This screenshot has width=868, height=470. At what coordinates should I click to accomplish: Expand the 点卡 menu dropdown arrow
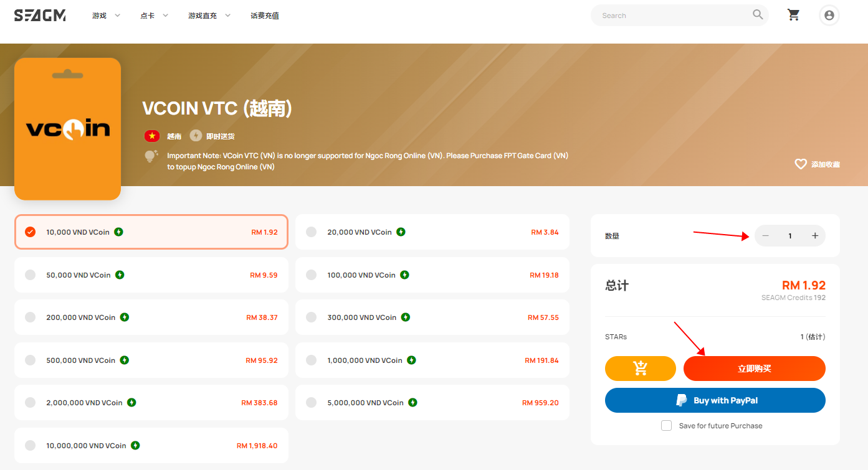tap(166, 16)
